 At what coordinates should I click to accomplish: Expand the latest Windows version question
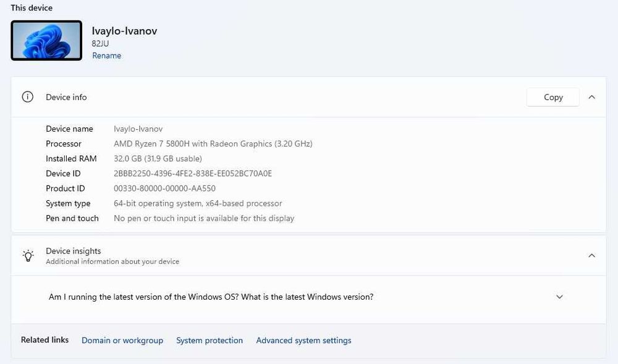pos(559,297)
